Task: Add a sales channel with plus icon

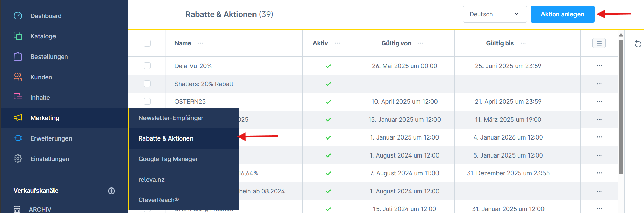Action: (111, 191)
